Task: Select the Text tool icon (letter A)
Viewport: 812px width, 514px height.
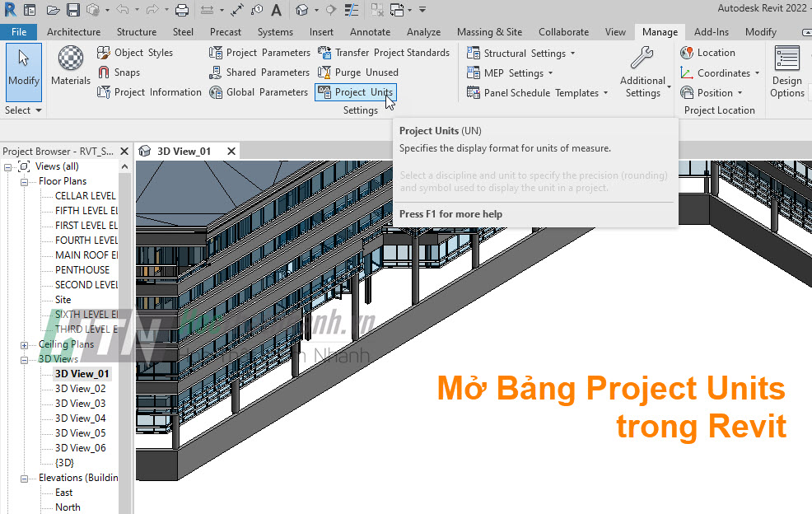Action: click(x=277, y=10)
